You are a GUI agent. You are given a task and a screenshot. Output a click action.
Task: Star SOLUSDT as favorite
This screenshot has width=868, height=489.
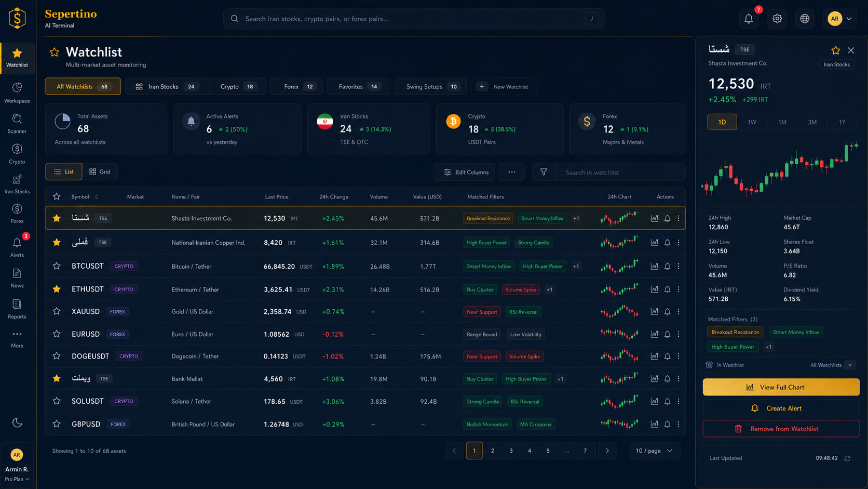coord(57,401)
